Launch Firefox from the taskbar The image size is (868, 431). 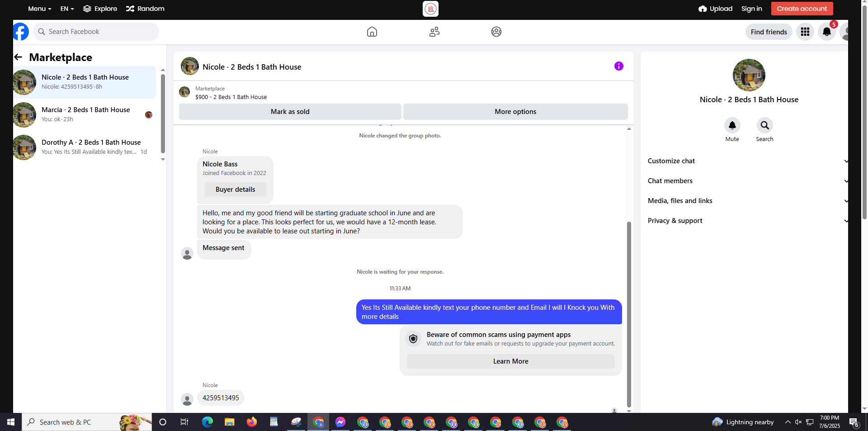click(x=252, y=422)
